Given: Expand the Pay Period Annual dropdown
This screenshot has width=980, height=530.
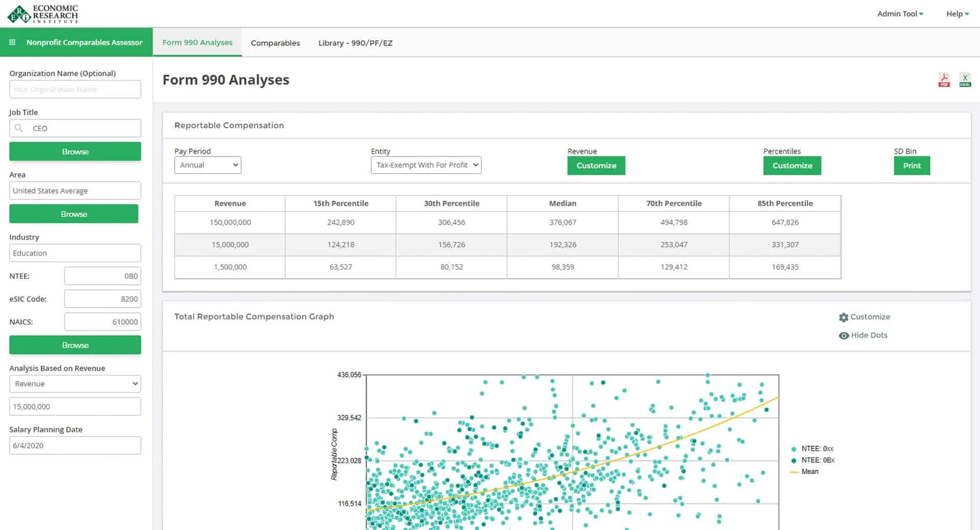Looking at the screenshot, I should click(x=207, y=165).
